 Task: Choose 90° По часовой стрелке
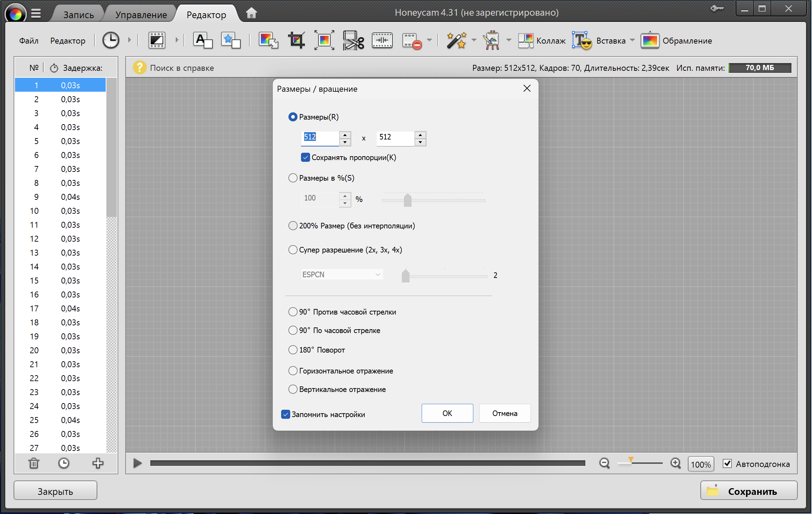(293, 330)
